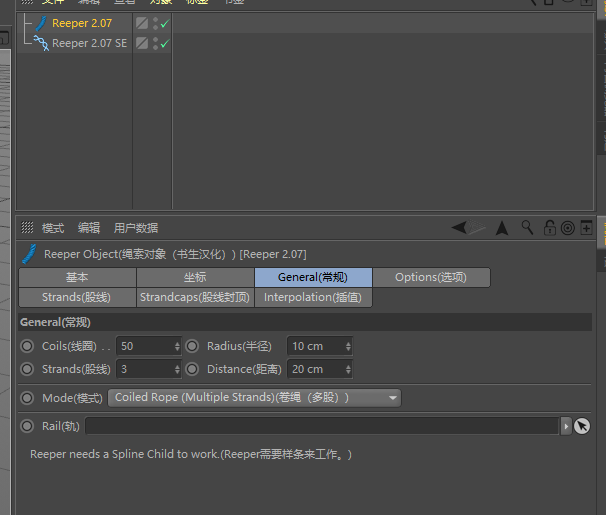Disable Reeper 2.07 via green checkmark
Viewport: 606px width, 515px height.
165,24
